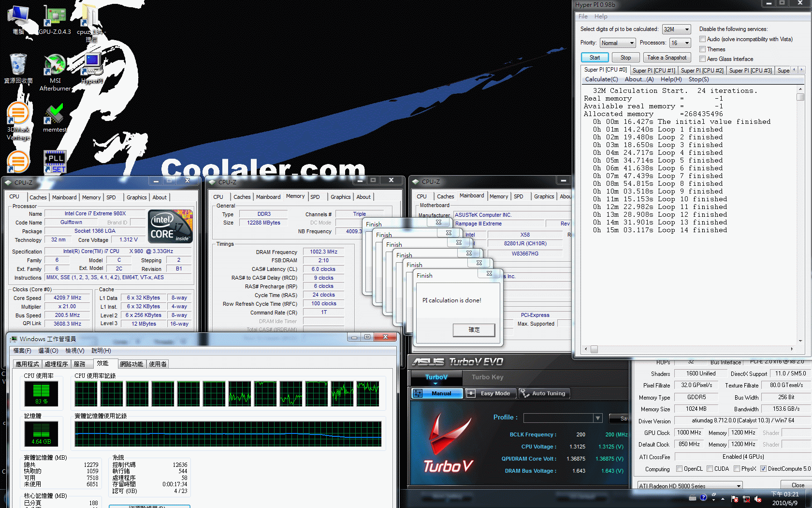812x508 pixels.
Task: Click the Help menu in Hyper PI
Action: pos(601,16)
